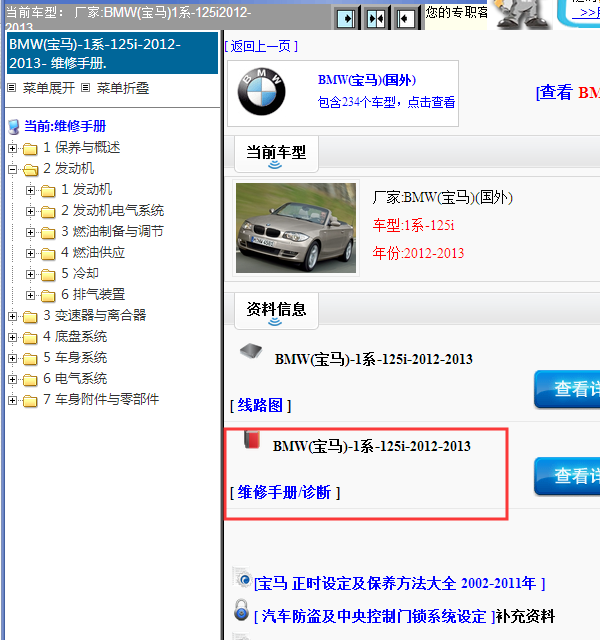
Task: Expand the 3 燃油制备与调节 node
Action: pyautogui.click(x=30, y=232)
